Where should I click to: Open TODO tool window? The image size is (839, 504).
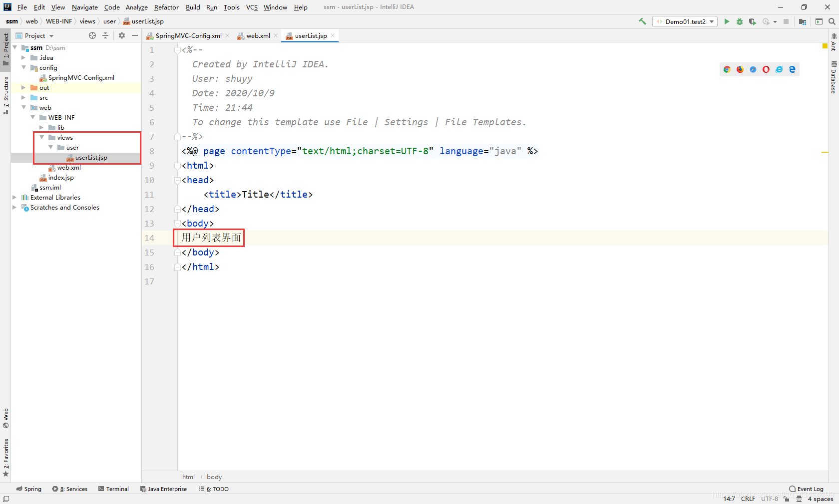[x=214, y=489]
